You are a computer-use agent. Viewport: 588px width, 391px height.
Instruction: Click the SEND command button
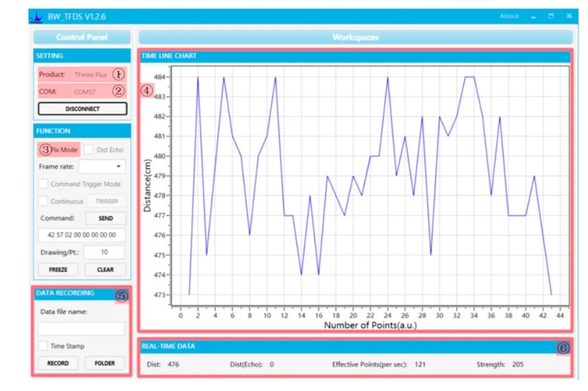106,218
